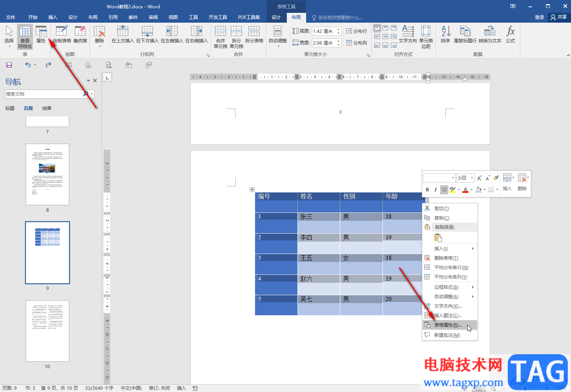Screen dimensions: 571x392
Task: Increase row height stepper arrow
Action: click(x=339, y=29)
